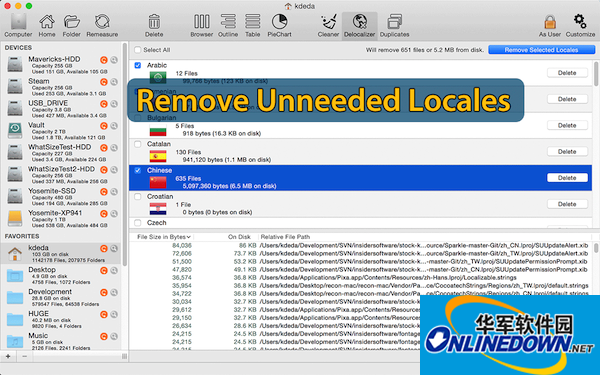Select the Duplicates toolbar icon
Image resolution: width=600 pixels, height=375 pixels.
click(x=394, y=26)
